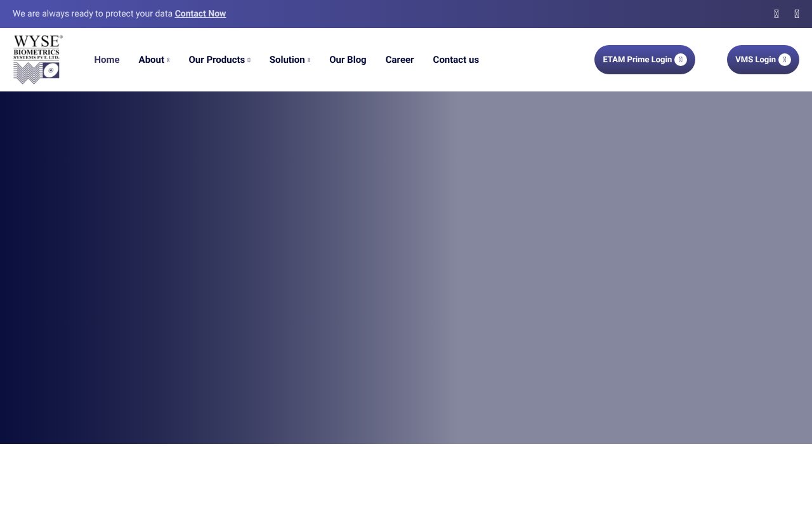This screenshot has height=508, width=812.
Task: Click the arrow icon inside ETAM Prime Login
Action: point(681,59)
